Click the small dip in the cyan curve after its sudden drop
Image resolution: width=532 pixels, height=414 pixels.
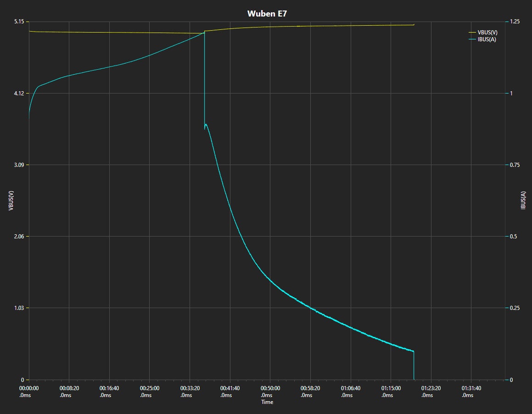[205, 128]
